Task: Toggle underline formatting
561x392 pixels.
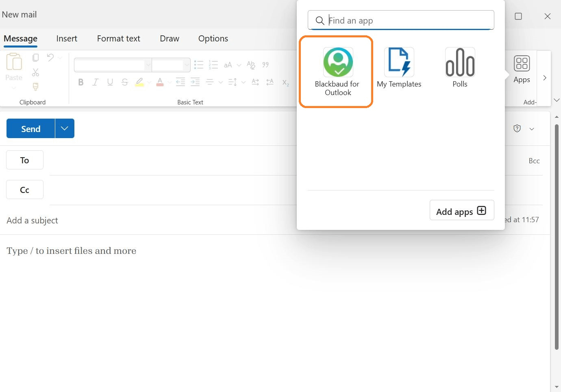Action: pos(110,82)
